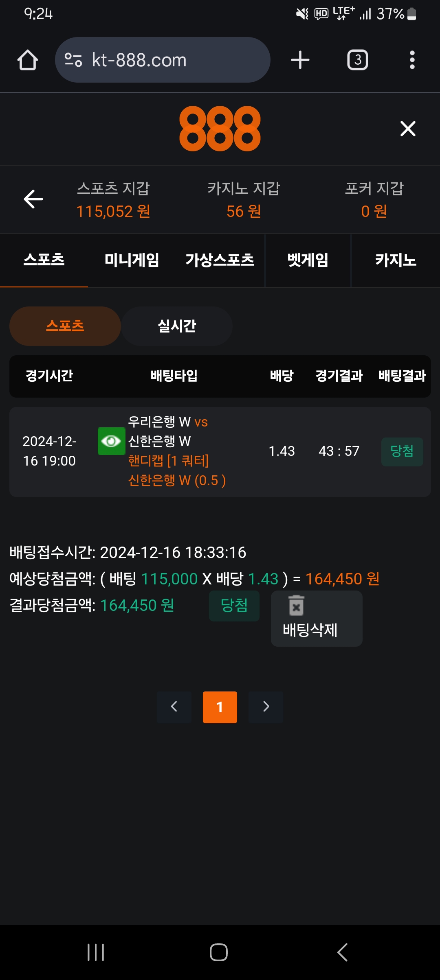Image resolution: width=440 pixels, height=980 pixels.
Task: Select the orange 스포츠 filter pill
Action: click(65, 326)
